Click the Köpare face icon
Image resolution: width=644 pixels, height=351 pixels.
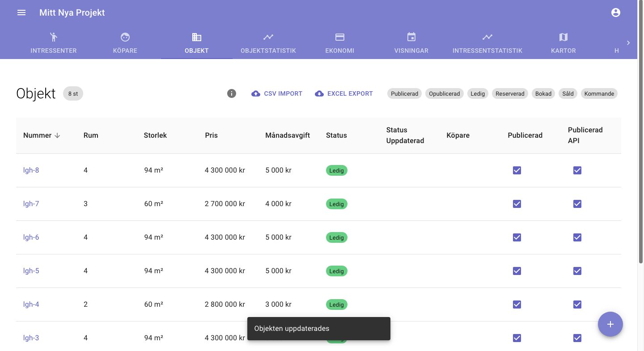tap(125, 37)
